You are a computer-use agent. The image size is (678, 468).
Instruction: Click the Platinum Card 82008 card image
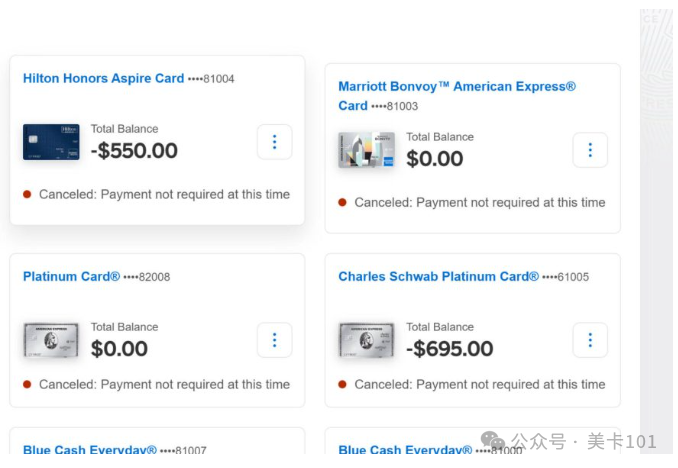coord(51,340)
